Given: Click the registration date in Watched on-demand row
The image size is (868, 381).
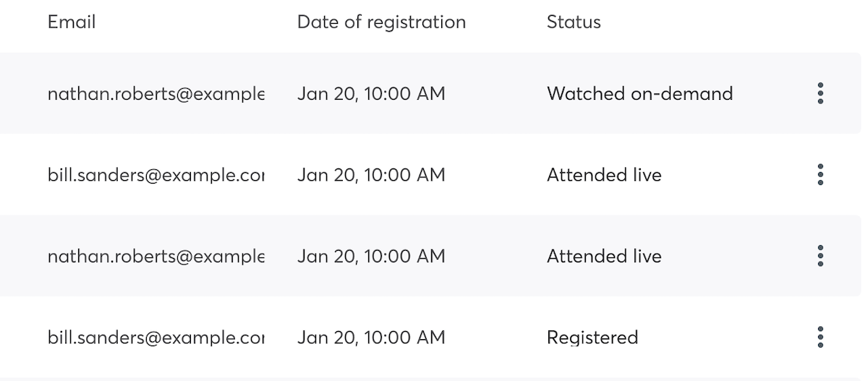Looking at the screenshot, I should [x=371, y=93].
